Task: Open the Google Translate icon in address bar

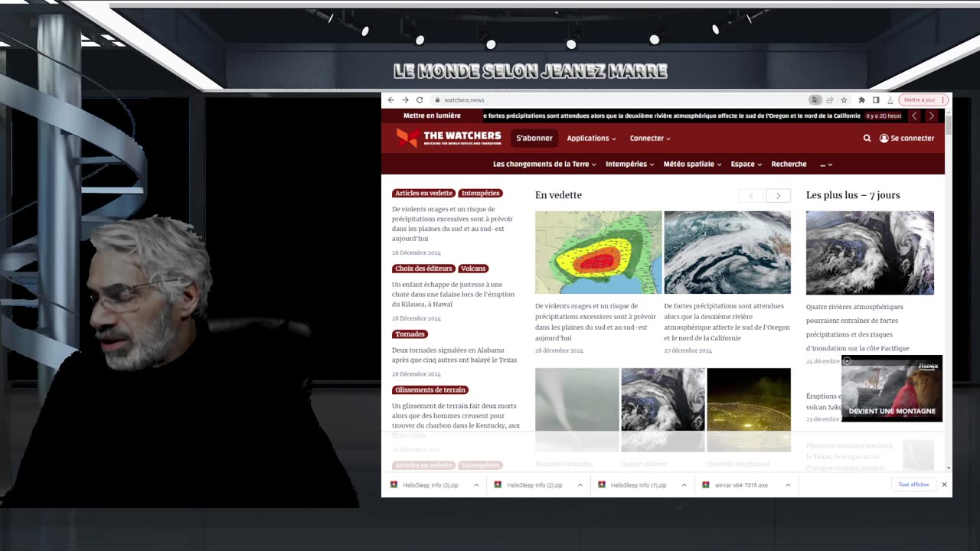Action: [x=815, y=100]
